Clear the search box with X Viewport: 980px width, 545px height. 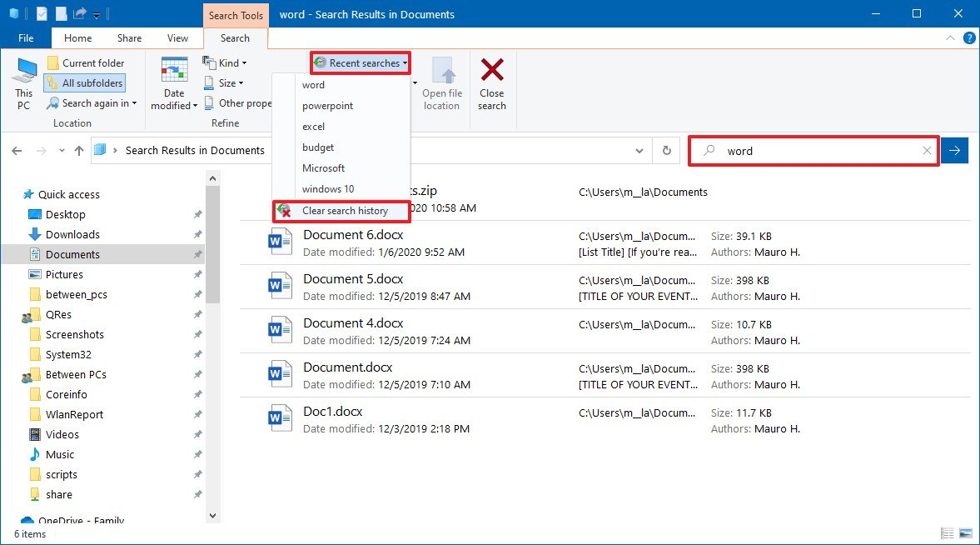[x=927, y=151]
